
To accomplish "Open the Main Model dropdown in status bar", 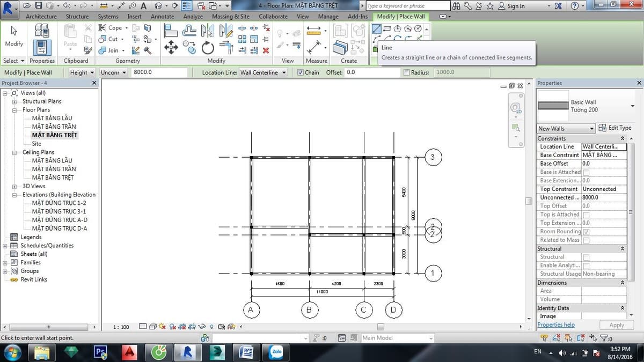I will 397,338.
